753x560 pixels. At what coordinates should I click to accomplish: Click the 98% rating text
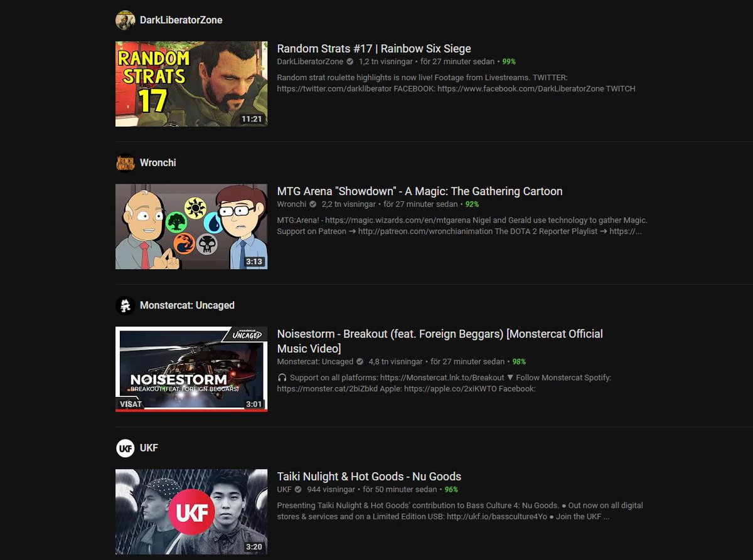point(519,362)
